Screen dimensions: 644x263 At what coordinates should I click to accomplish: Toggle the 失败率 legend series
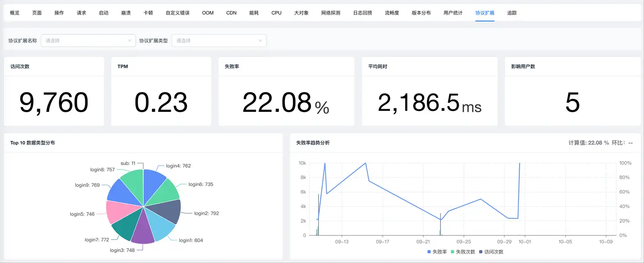pos(437,252)
